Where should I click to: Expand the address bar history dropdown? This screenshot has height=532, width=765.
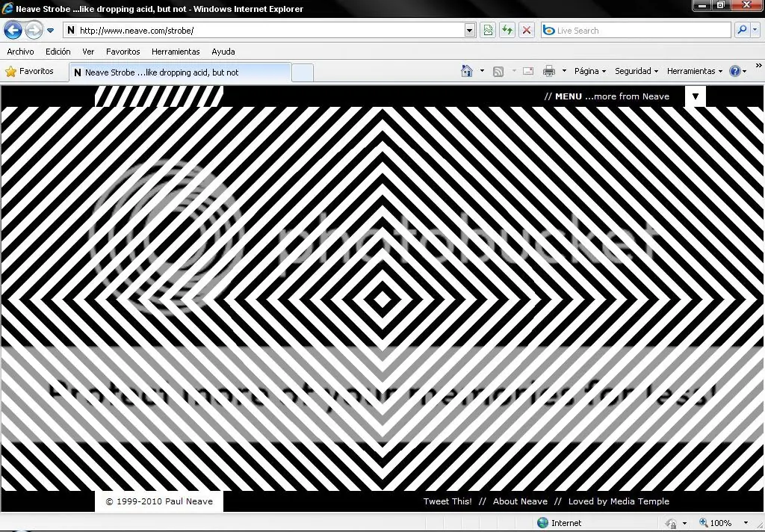[469, 30]
